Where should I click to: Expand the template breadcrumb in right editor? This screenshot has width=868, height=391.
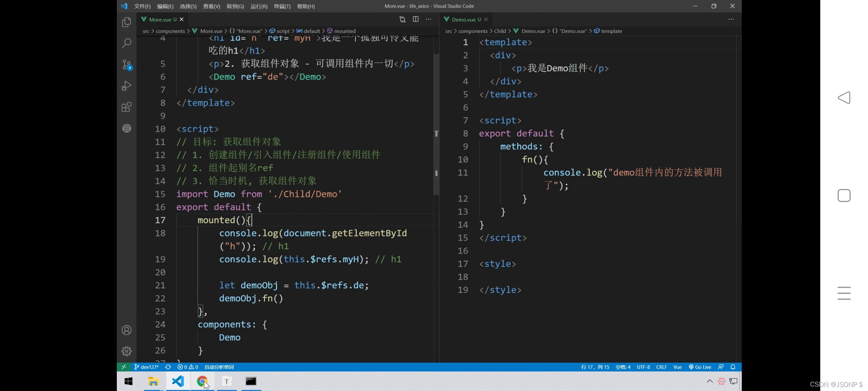(x=608, y=31)
